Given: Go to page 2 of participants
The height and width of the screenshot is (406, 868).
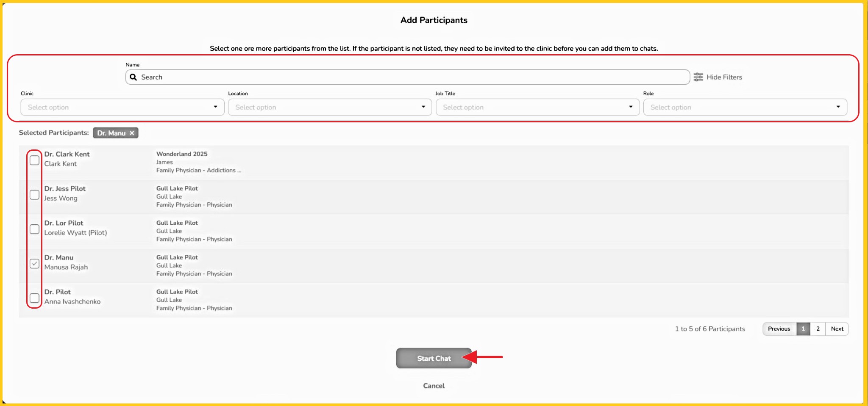Looking at the screenshot, I should point(818,329).
